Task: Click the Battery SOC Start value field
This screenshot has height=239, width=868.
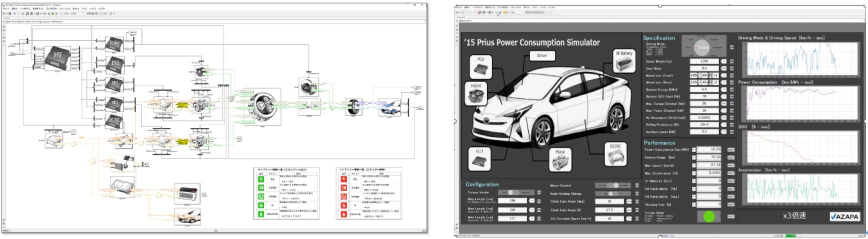Action: click(x=704, y=96)
